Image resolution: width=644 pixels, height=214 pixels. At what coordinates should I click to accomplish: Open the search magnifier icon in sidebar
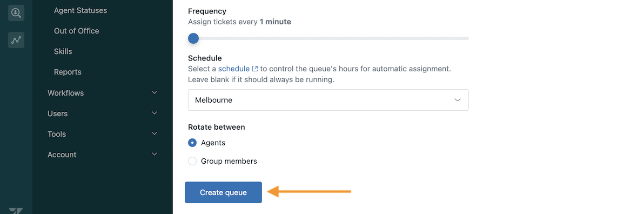pos(16,13)
